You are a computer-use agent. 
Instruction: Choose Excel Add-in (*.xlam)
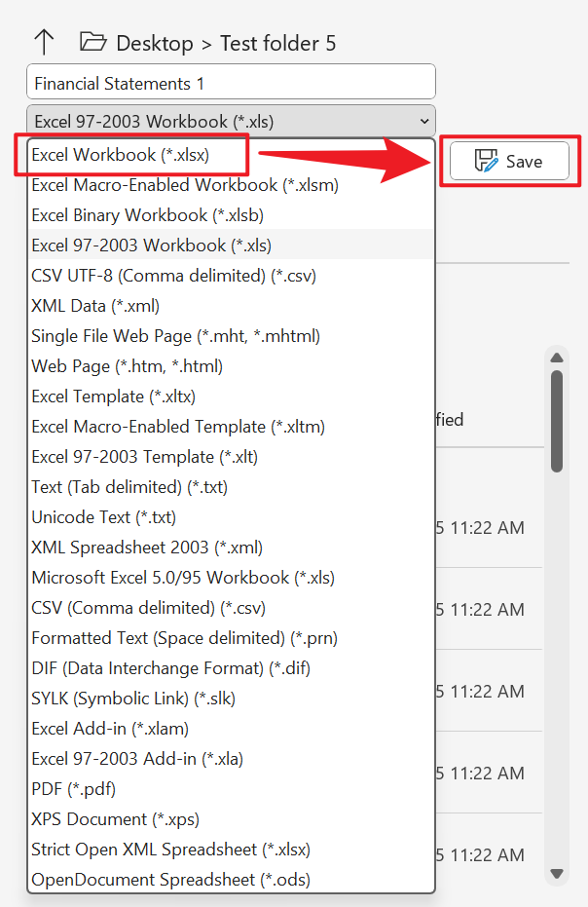[x=231, y=729]
